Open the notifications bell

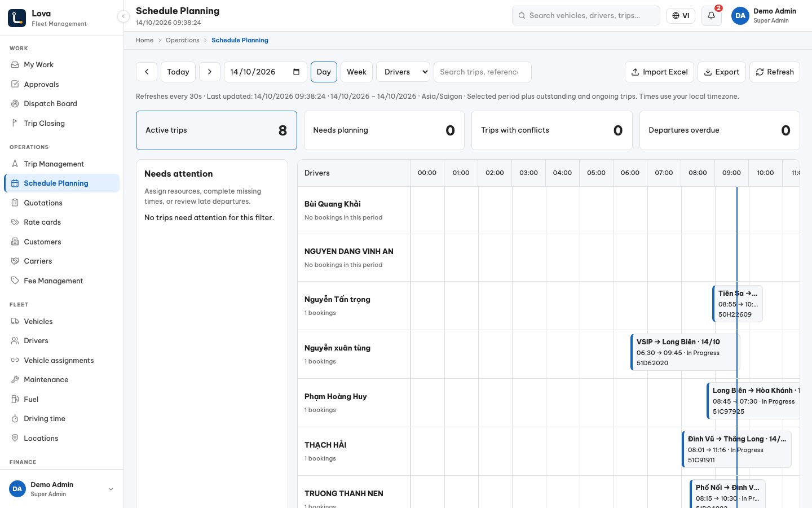tap(712, 16)
